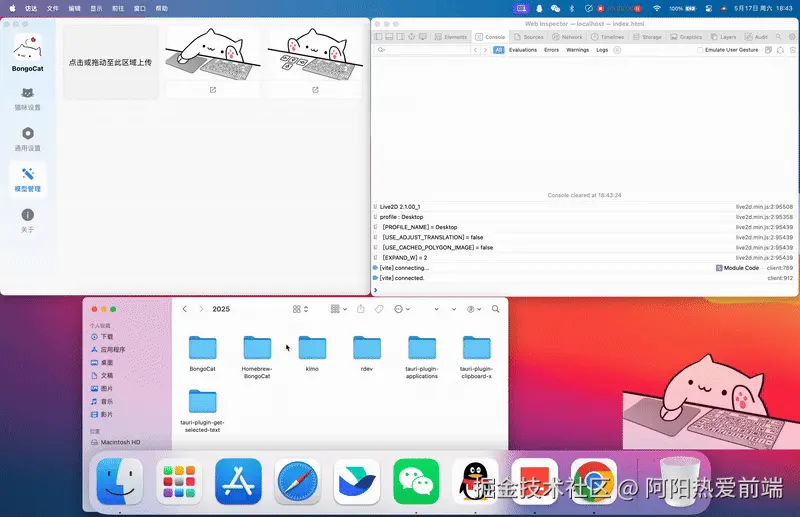Filter console by Warnings
Screen dimensions: 800x517
[578, 50]
